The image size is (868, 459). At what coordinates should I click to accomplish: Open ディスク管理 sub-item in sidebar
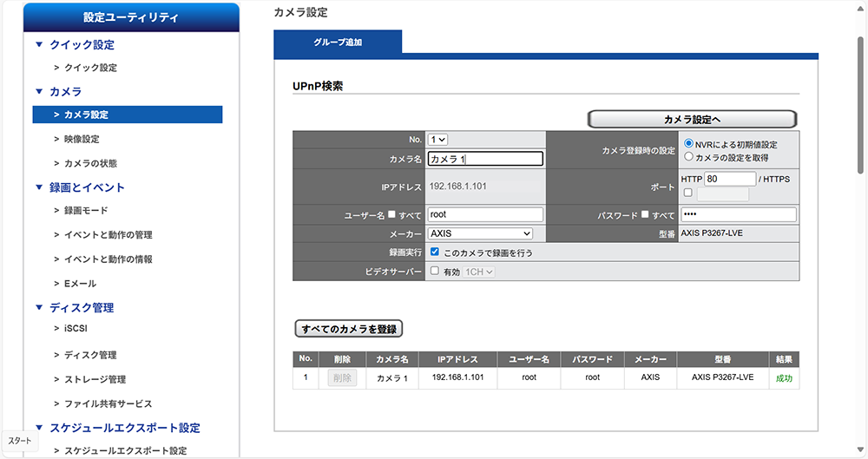[90, 355]
